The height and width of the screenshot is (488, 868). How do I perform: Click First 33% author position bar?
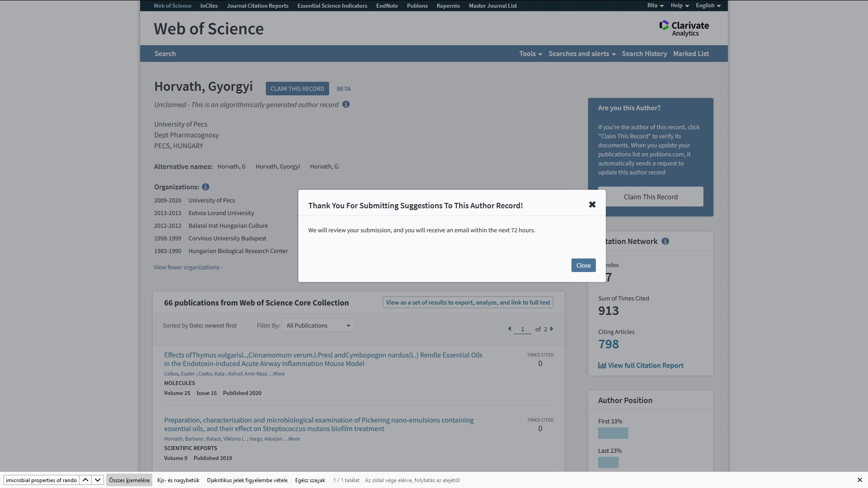613,433
